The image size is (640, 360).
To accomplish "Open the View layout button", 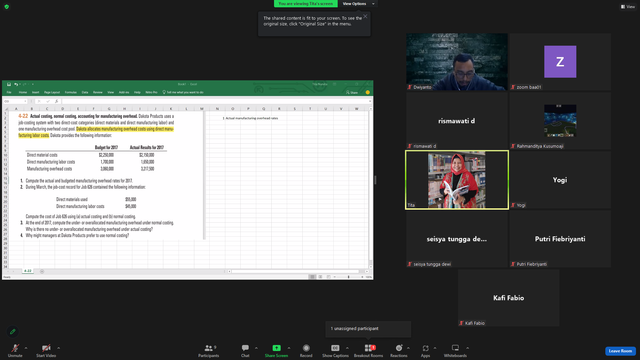I will 627,7.
